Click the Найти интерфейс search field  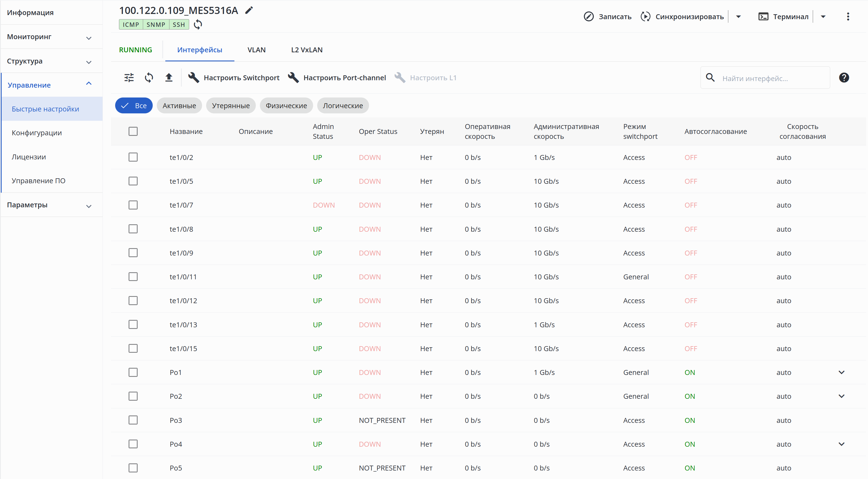[771, 78]
